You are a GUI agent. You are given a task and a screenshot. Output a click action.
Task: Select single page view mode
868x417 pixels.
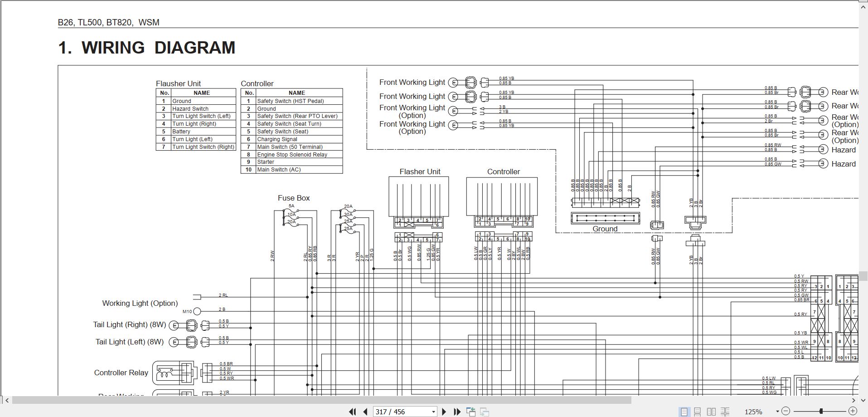click(x=684, y=412)
